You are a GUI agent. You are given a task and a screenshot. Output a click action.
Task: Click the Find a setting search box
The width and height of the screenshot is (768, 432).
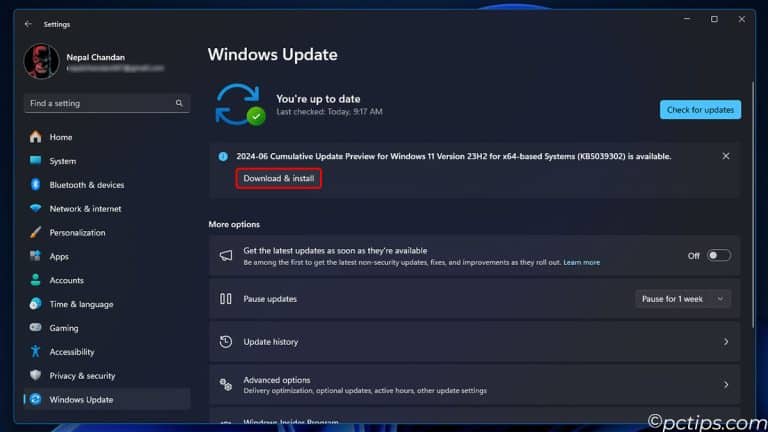[100, 103]
